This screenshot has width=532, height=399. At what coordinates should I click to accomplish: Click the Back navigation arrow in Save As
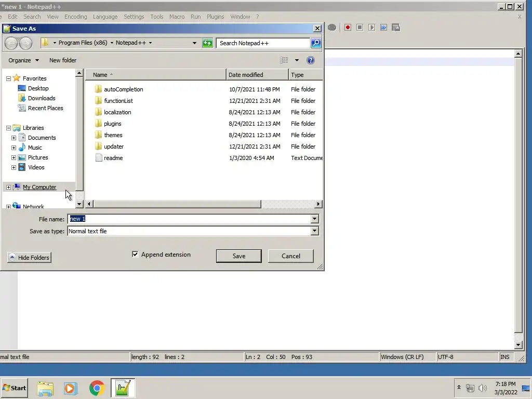[x=11, y=43]
